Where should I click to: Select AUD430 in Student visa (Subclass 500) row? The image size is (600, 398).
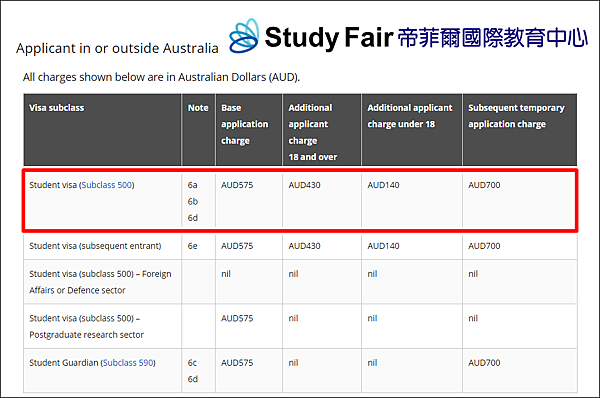[304, 185]
